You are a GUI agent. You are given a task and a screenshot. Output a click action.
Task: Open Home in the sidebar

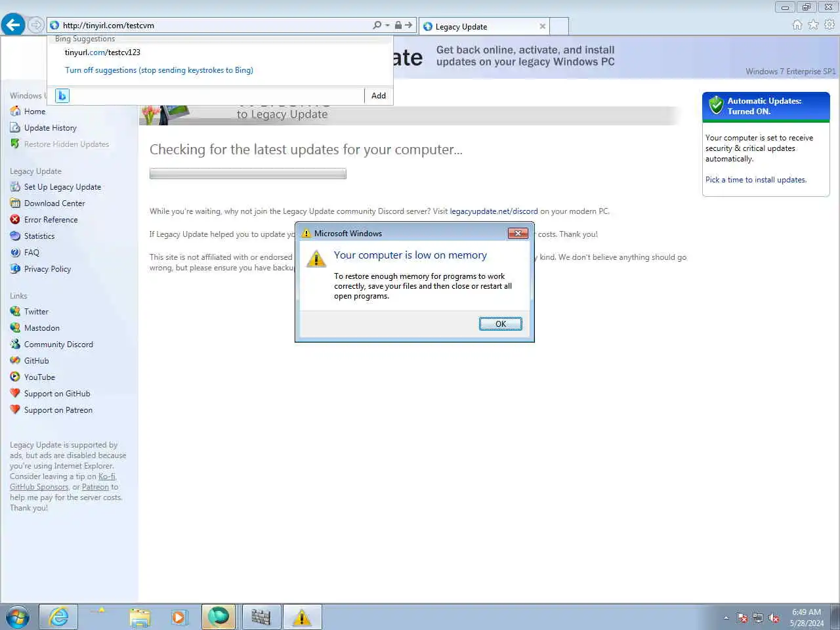pyautogui.click(x=35, y=112)
